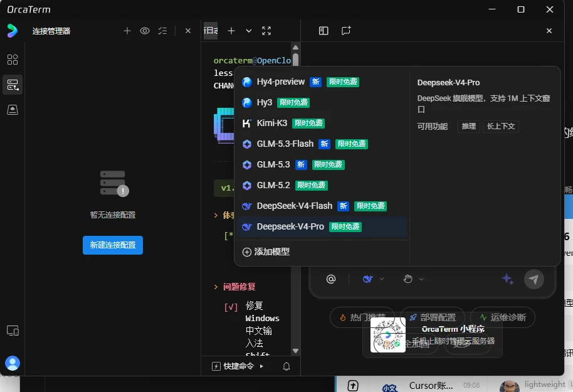Viewport: 573px width, 392px height.
Task: Open the hand mode dropdown in chat input
Action: [413, 279]
